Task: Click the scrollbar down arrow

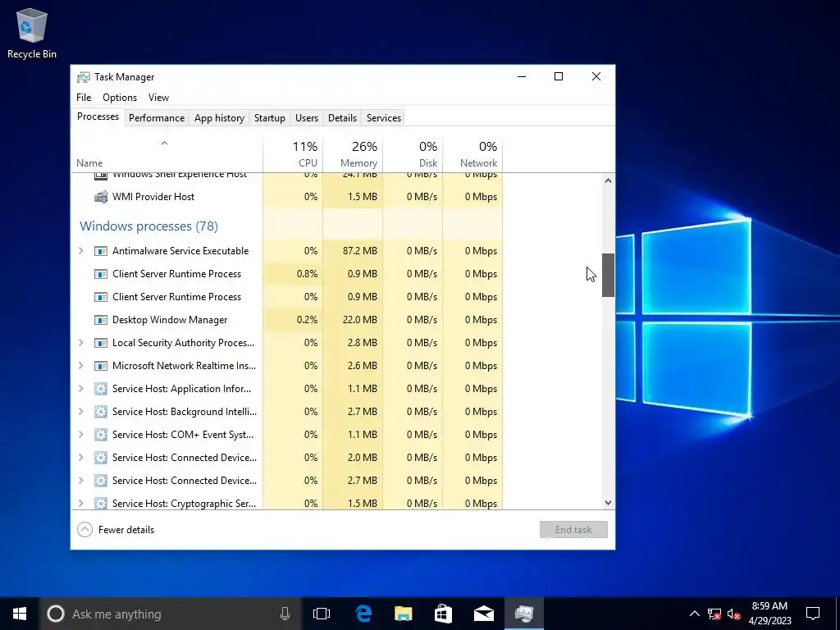Action: pos(608,503)
